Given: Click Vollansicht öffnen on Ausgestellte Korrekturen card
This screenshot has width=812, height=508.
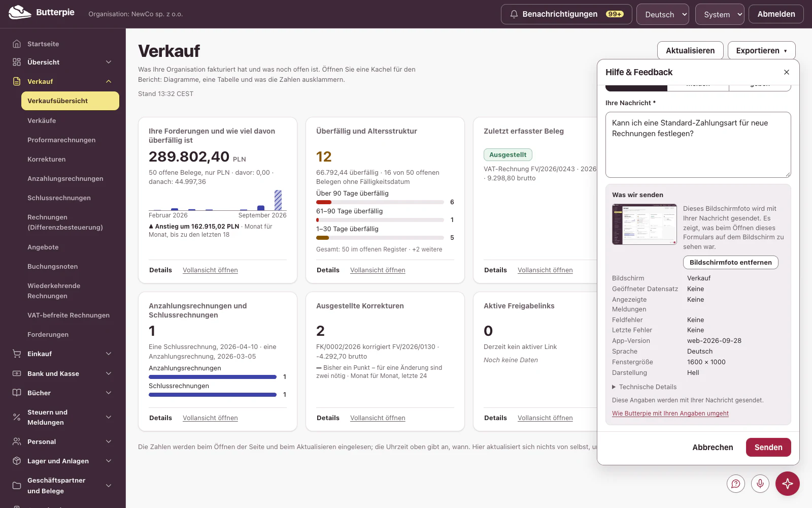Looking at the screenshot, I should pyautogui.click(x=378, y=418).
